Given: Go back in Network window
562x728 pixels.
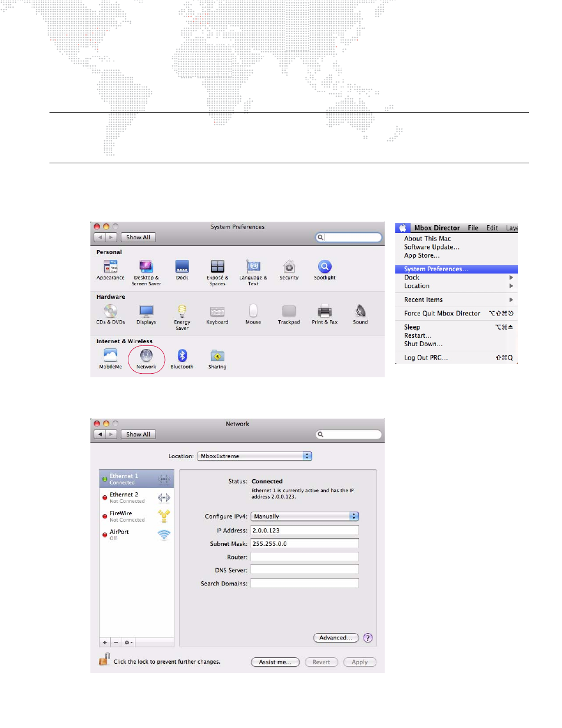Looking at the screenshot, I should tap(100, 434).
